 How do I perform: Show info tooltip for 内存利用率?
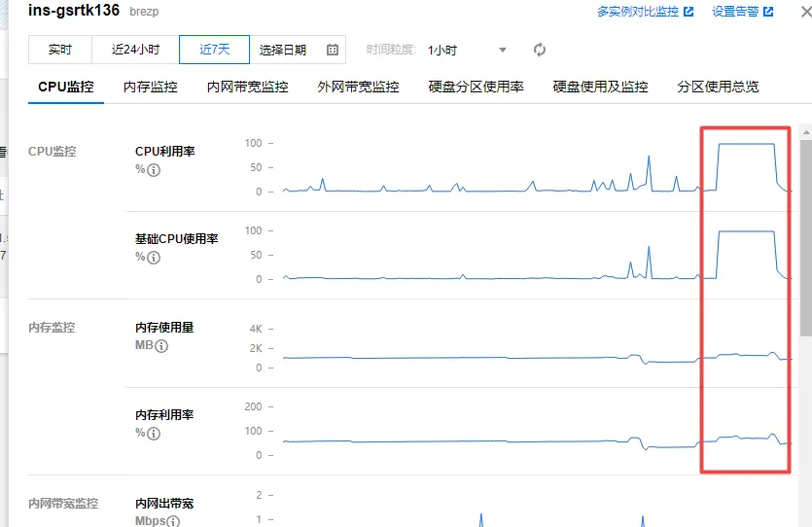154,434
